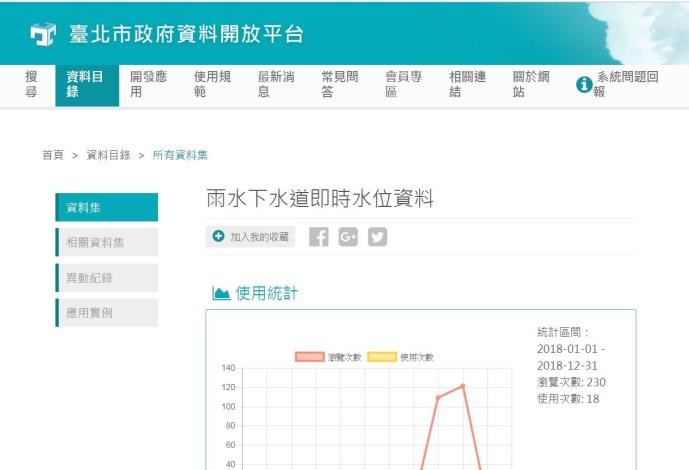The width and height of the screenshot is (689, 470).
Task: Go to 資料目錄 in the breadcrumb
Action: 108,155
